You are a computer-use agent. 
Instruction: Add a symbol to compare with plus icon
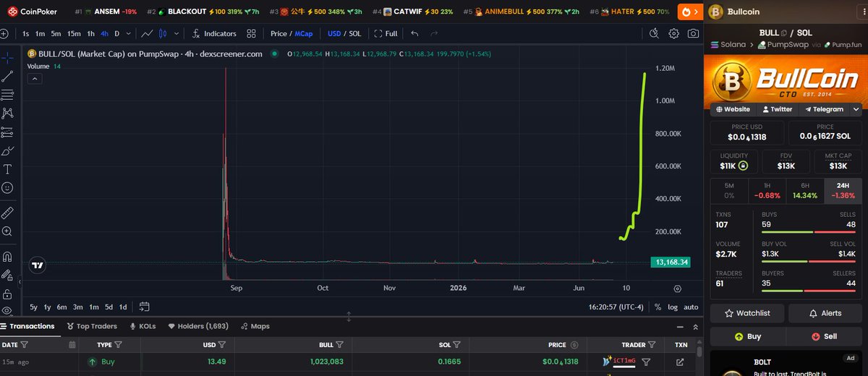(5, 33)
